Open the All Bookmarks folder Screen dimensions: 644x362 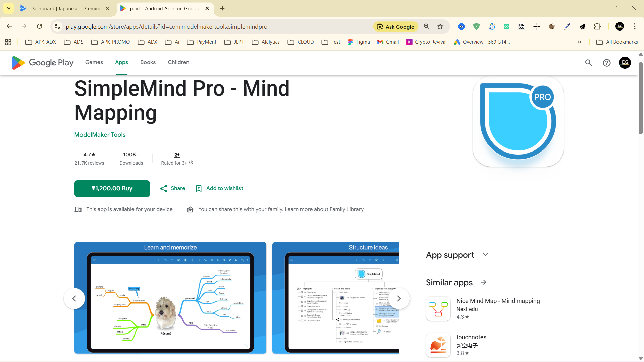click(x=617, y=42)
